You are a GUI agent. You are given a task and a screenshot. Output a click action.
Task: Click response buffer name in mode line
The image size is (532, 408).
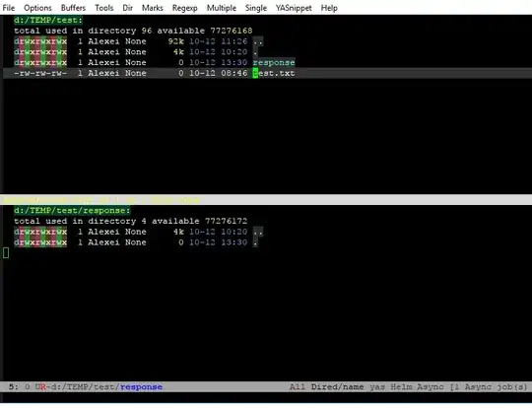pos(141,387)
